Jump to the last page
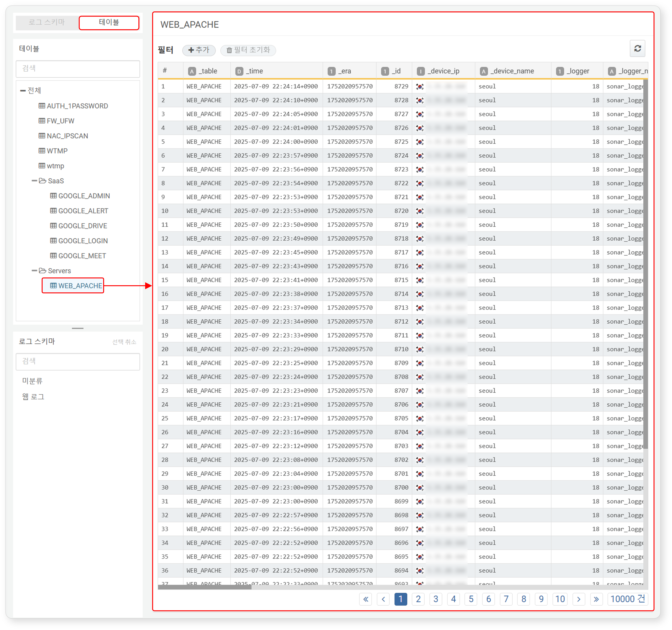The height and width of the screenshot is (630, 672). tap(596, 599)
